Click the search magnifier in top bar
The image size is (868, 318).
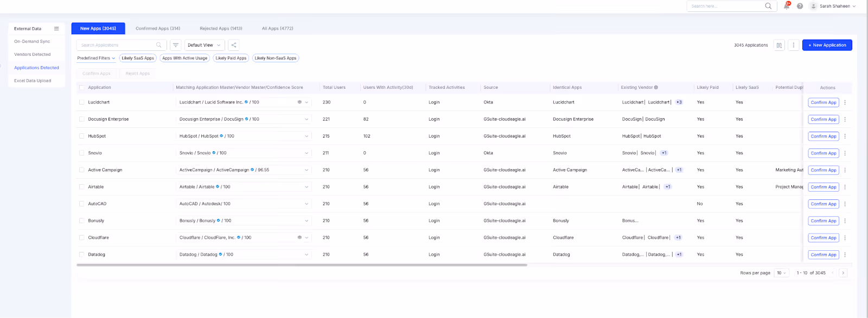coord(768,6)
